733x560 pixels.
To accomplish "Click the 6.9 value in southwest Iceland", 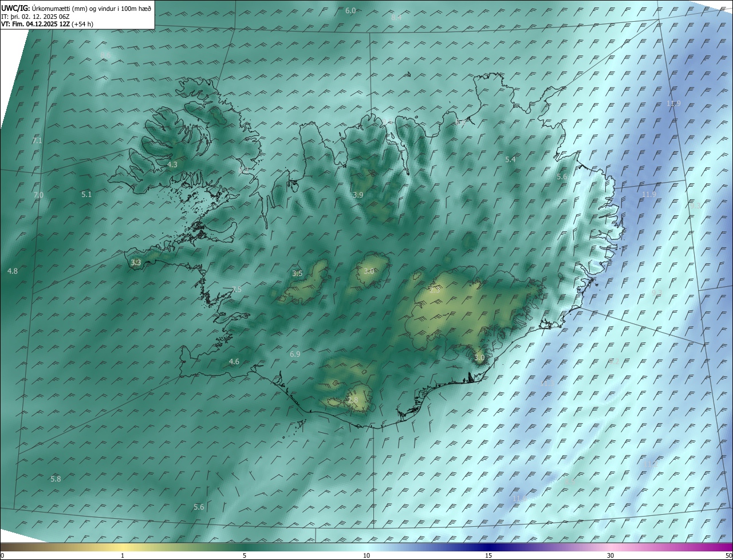I will (x=295, y=354).
